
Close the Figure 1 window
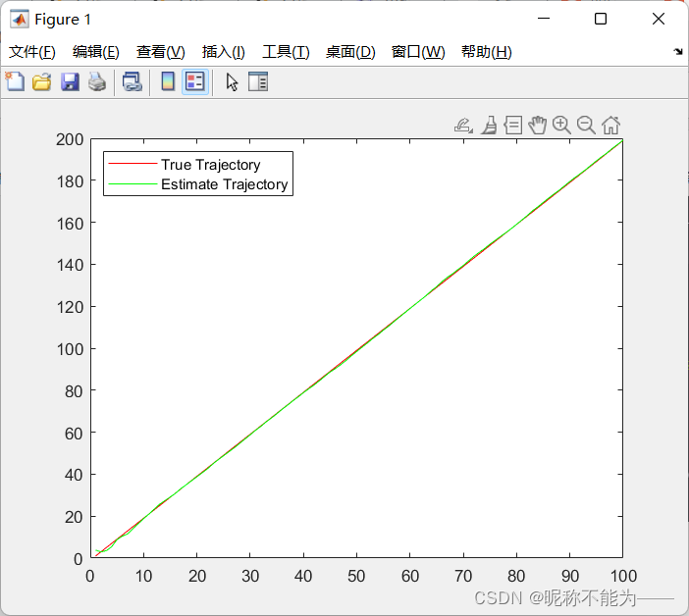[x=659, y=19]
